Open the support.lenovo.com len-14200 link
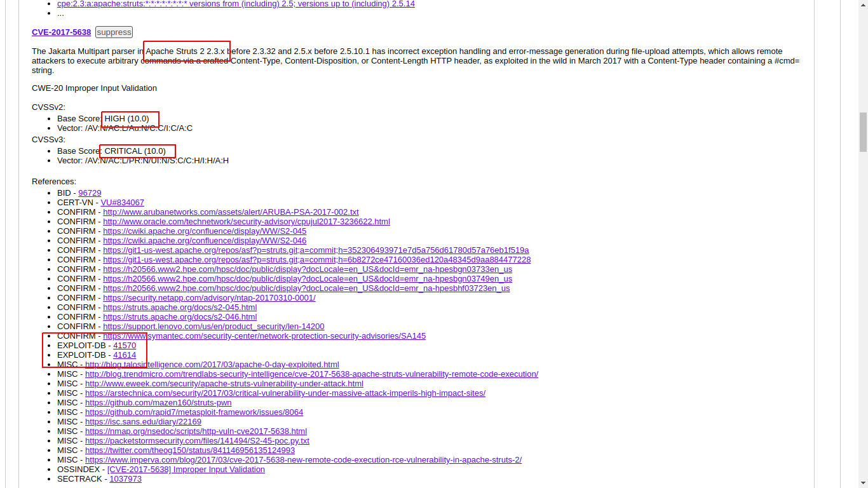 [214, 327]
